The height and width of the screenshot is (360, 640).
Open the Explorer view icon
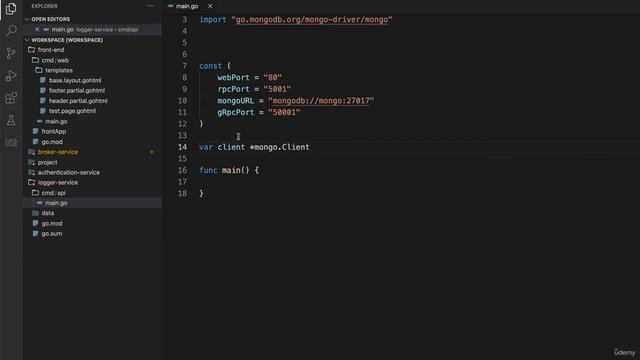[11, 9]
